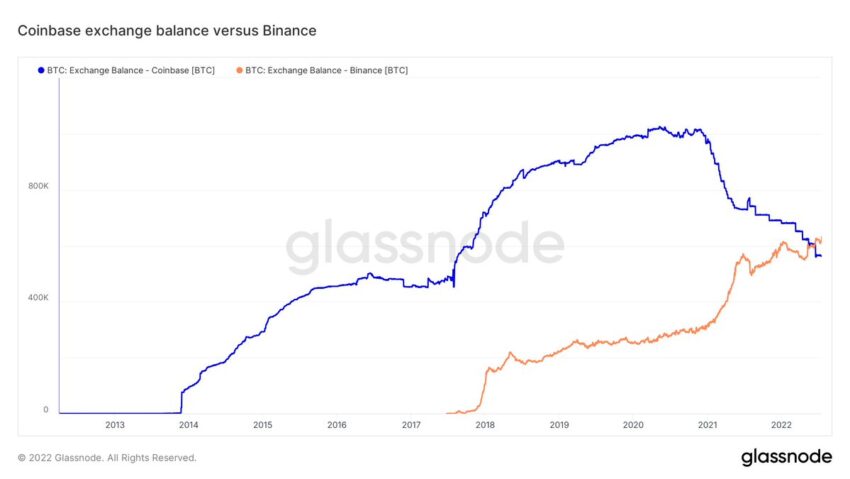Toggle the Coinbase exchange balance legend label
This screenshot has width=850, height=479.
pos(131,70)
